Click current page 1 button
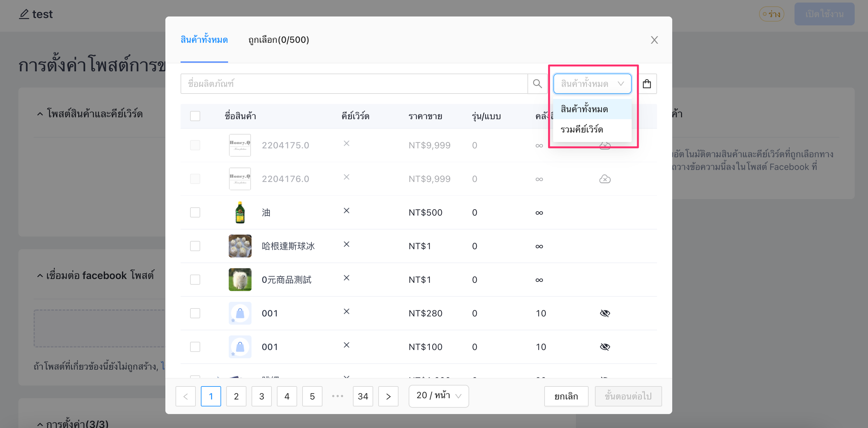The height and width of the screenshot is (428, 868). pyautogui.click(x=211, y=396)
